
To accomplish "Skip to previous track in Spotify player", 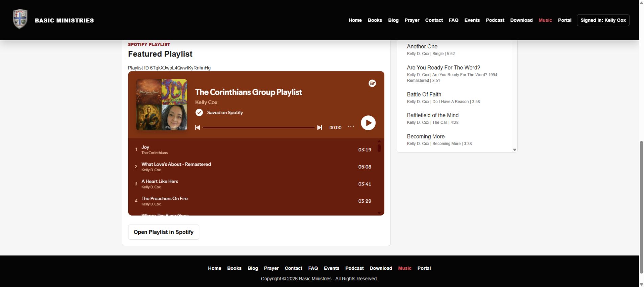I will [197, 128].
